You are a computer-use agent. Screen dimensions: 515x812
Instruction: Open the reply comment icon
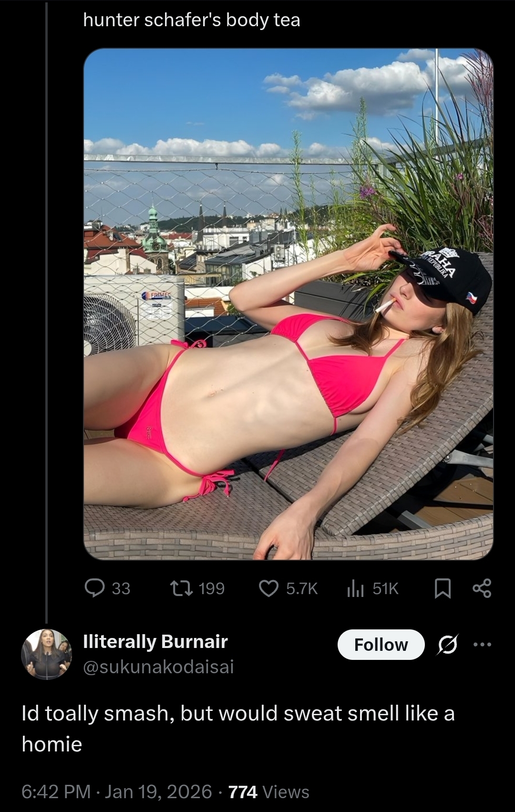click(x=94, y=588)
